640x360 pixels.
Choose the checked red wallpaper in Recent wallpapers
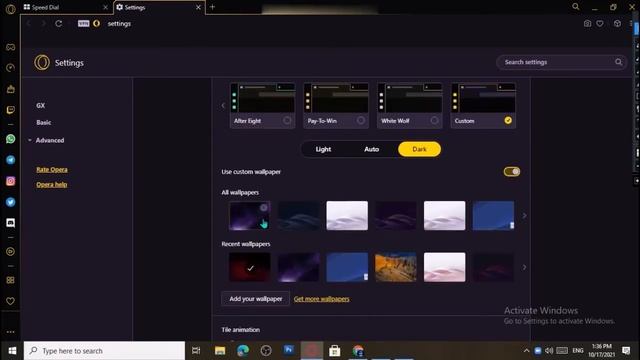[249, 267]
